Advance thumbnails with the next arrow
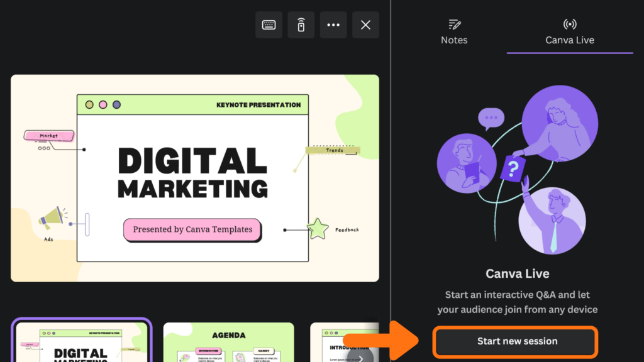The image size is (644, 362). [360, 357]
